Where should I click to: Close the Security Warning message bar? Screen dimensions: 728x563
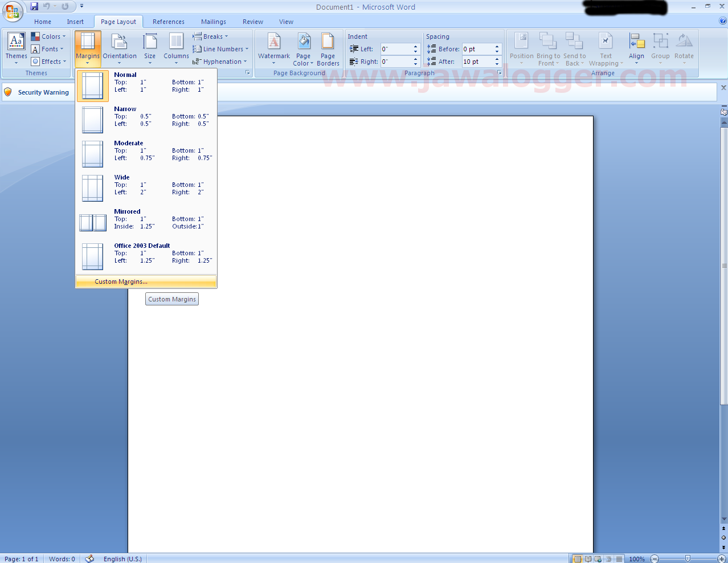pos(723,88)
